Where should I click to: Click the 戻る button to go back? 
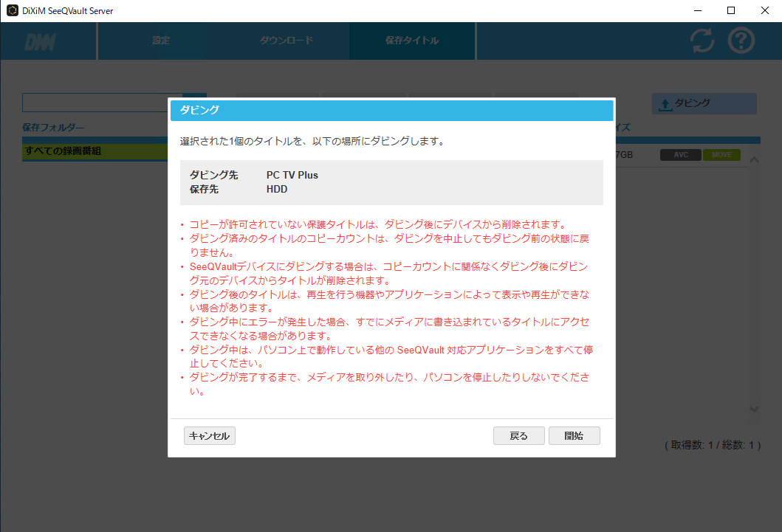[518, 436]
